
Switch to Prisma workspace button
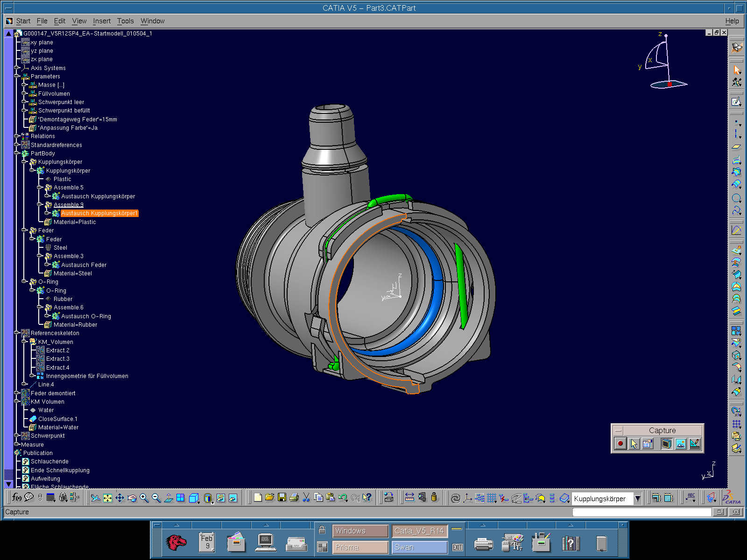tap(360, 547)
